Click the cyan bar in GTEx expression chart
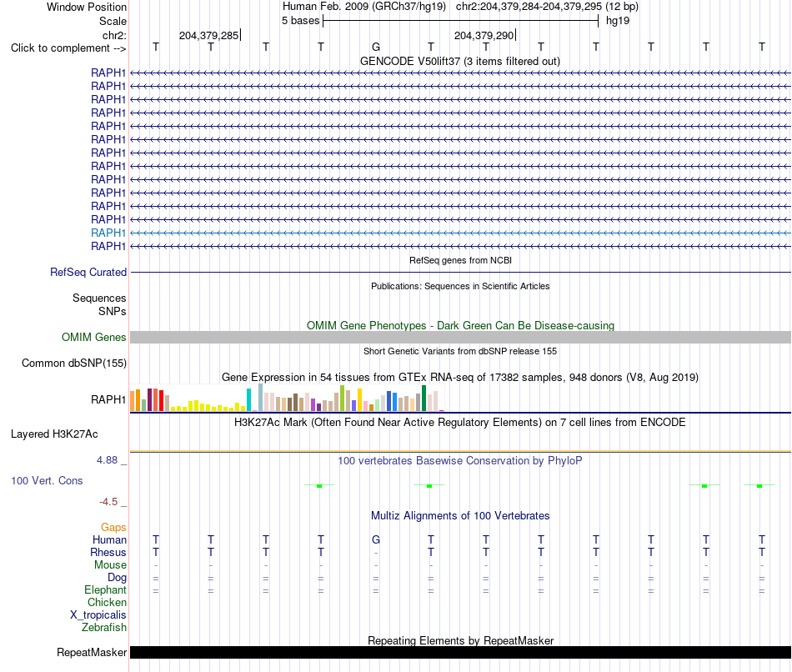Screen dimensions: 792x672 (x=248, y=399)
